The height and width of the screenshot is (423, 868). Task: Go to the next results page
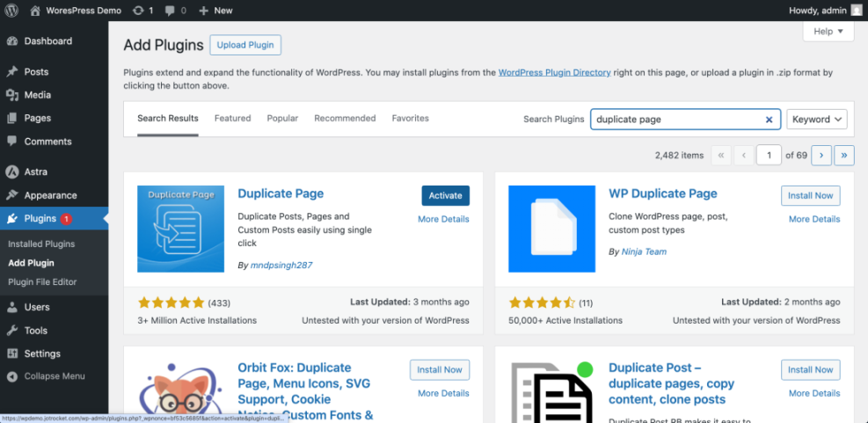tap(821, 156)
